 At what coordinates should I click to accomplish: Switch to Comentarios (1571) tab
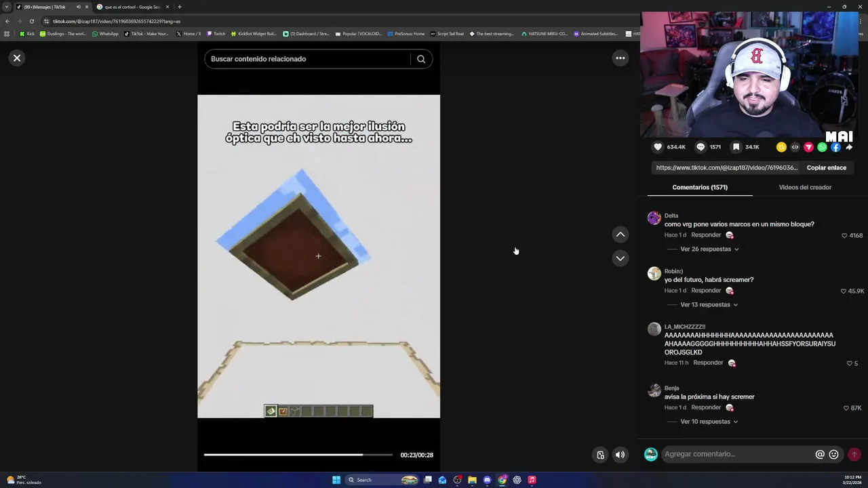coord(700,187)
